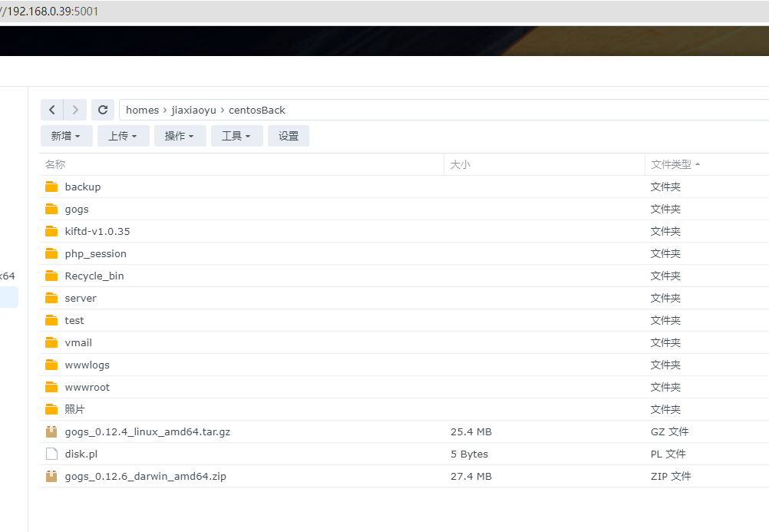Sort by 名称 column header
The image size is (769, 532).
pos(55,164)
